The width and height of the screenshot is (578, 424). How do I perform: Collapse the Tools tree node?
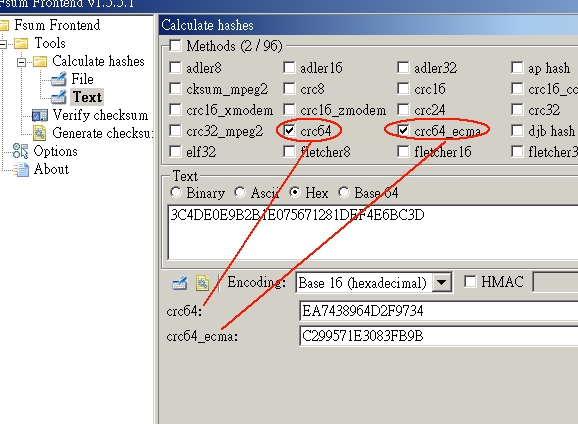(3, 44)
